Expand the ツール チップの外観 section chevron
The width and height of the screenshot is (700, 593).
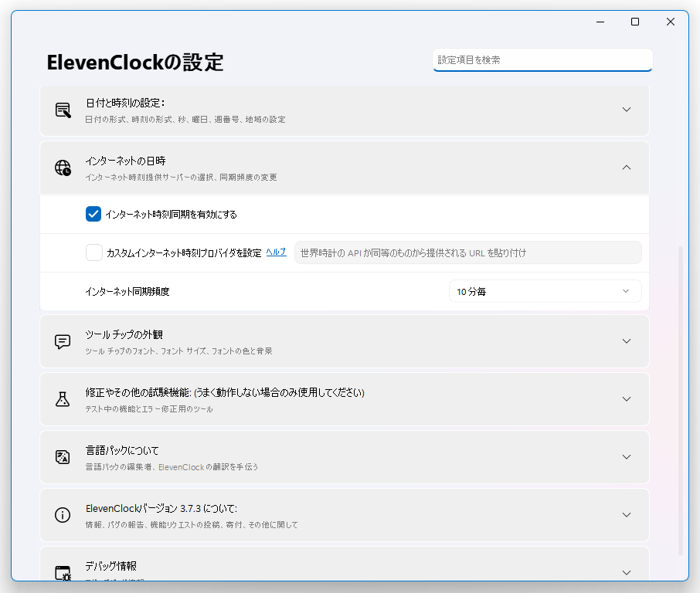coord(627,341)
